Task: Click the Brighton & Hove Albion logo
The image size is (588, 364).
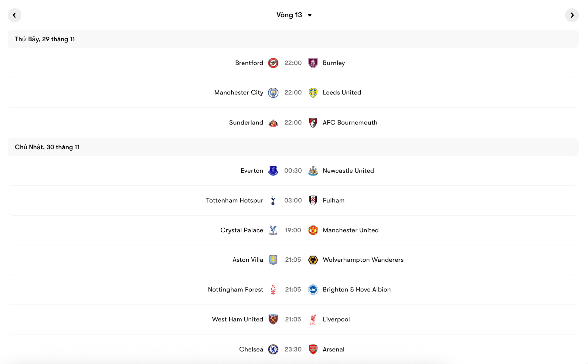Action: coord(313,290)
